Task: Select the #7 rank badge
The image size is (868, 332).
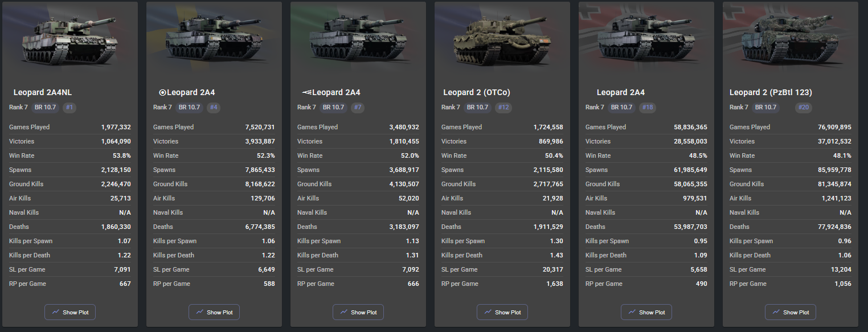Action: 358,107
